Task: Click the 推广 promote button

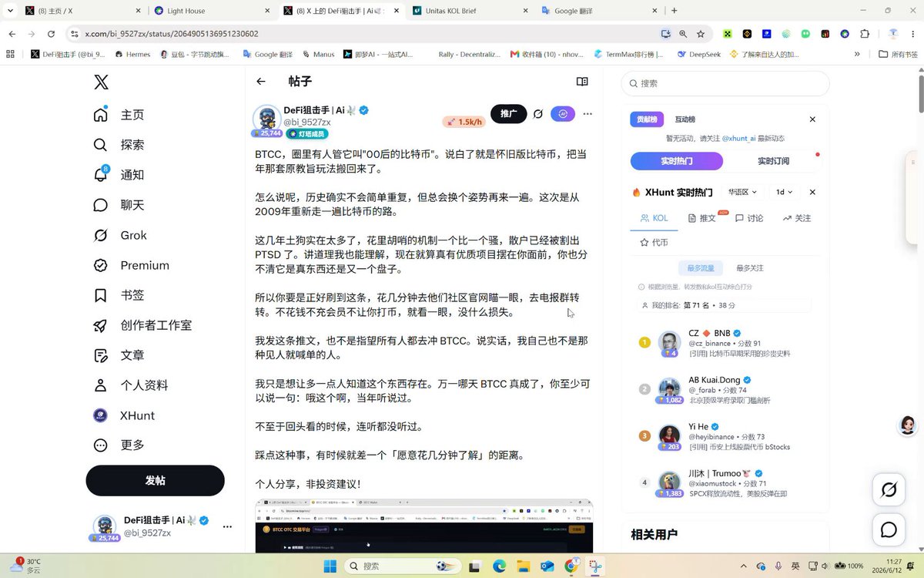Action: (x=509, y=114)
